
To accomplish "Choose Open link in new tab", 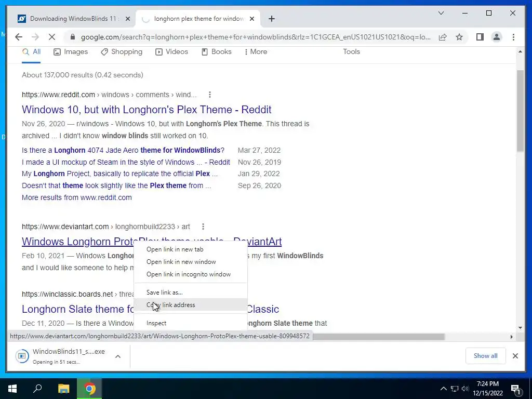I will [190, 249].
